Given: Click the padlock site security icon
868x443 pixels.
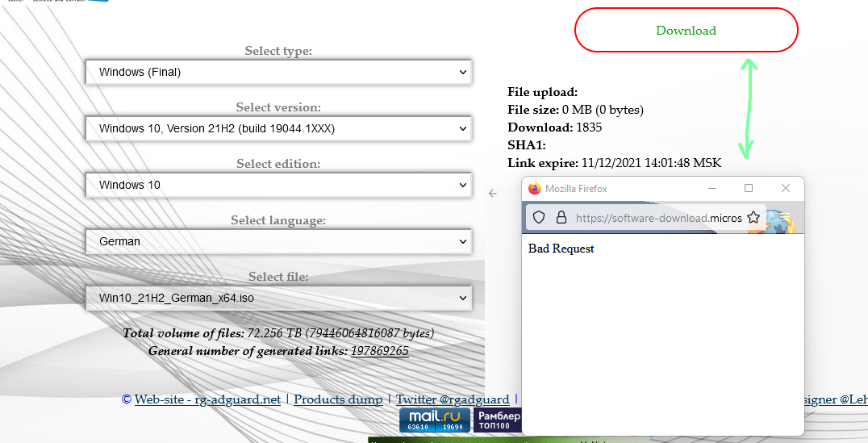Looking at the screenshot, I should pos(561,217).
